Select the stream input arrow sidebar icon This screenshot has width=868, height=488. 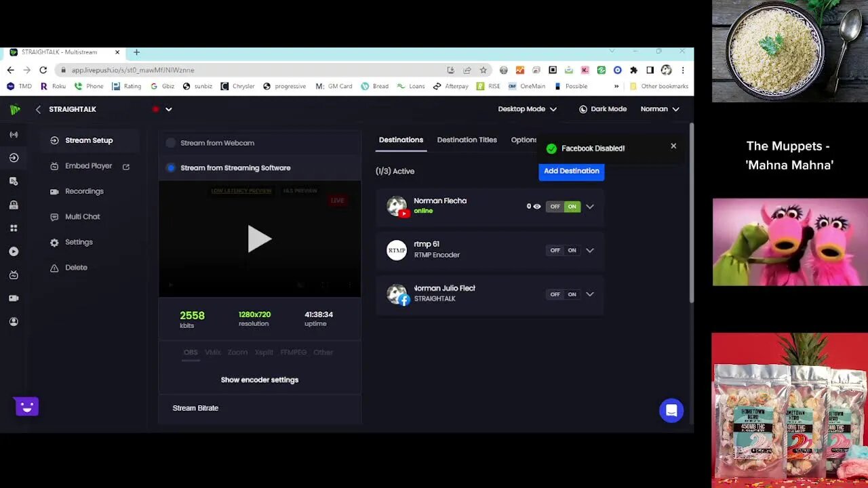(x=14, y=158)
